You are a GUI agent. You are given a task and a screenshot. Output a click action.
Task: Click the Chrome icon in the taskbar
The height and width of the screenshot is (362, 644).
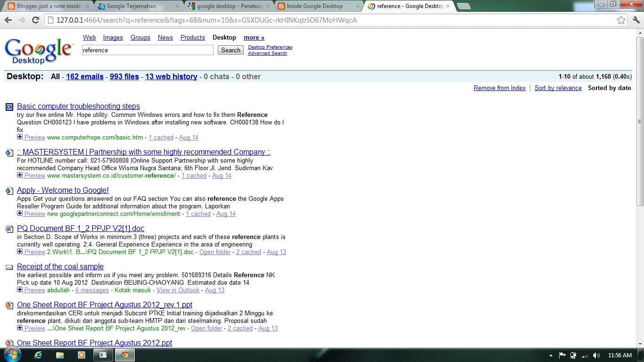[124, 355]
